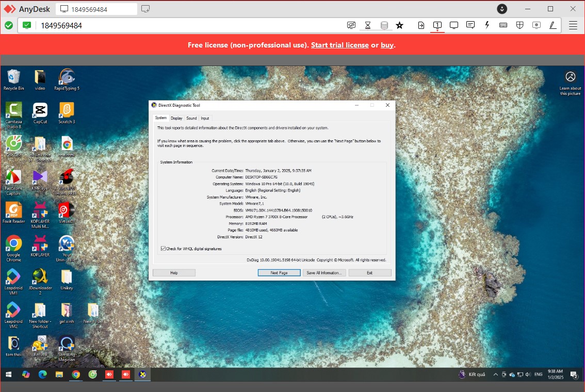Viewport: 585px width, 392px height.
Task: Open the new session tab button
Action: pyautogui.click(x=146, y=9)
